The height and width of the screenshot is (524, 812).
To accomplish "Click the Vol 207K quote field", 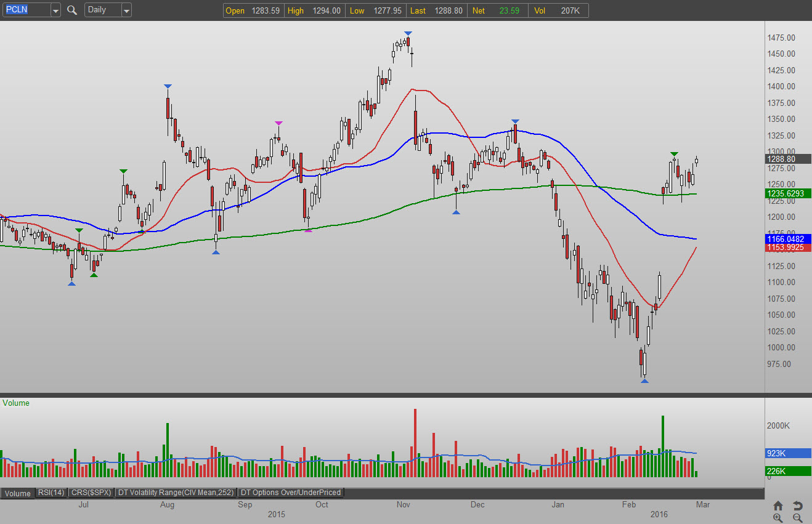I will coord(559,10).
